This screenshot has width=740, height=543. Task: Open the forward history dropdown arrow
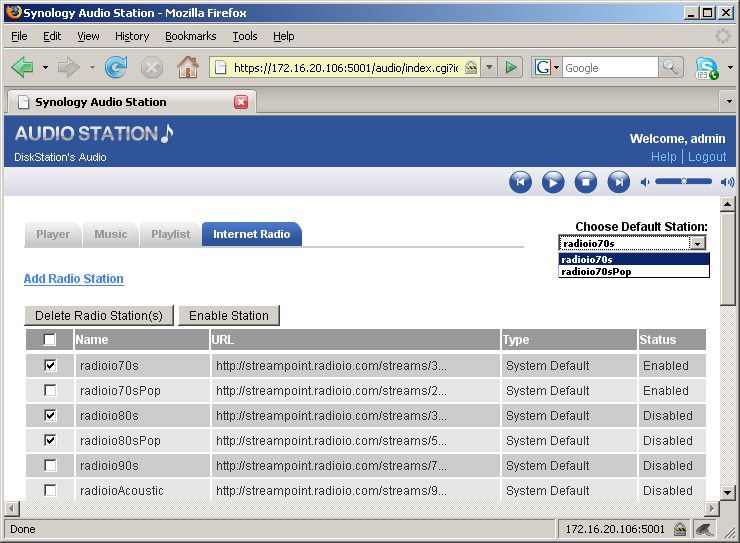tap(92, 67)
